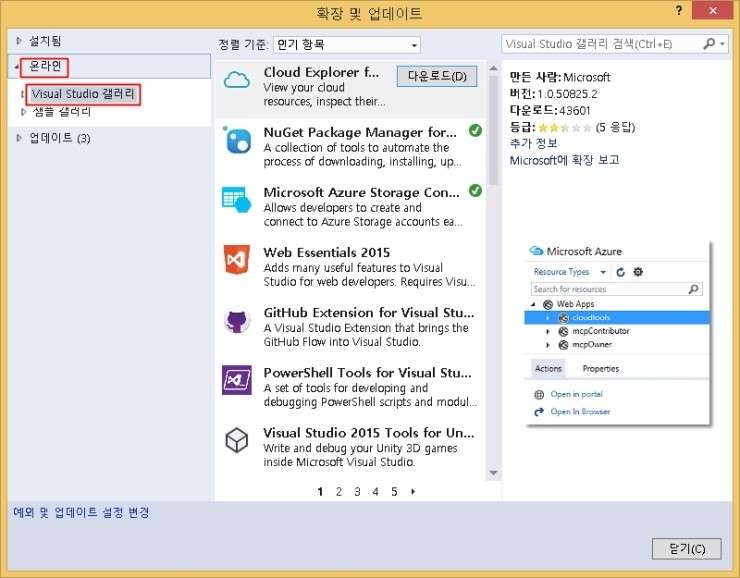Screen dimensions: 740x578
Task: Click the extension list scrollbar thumb
Action: [x=494, y=130]
